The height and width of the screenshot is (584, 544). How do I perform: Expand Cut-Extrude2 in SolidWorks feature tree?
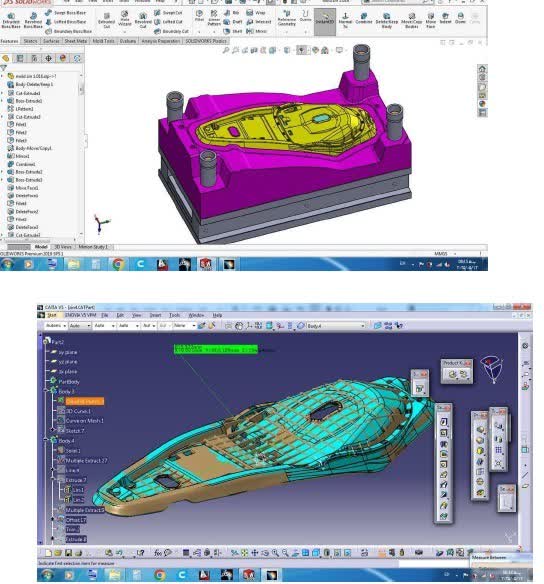coord(2,117)
